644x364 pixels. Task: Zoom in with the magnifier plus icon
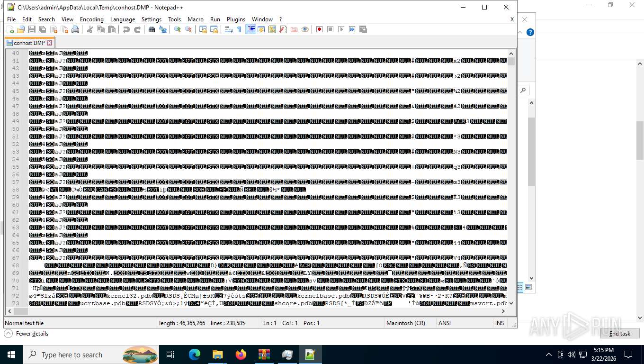[x=178, y=29]
